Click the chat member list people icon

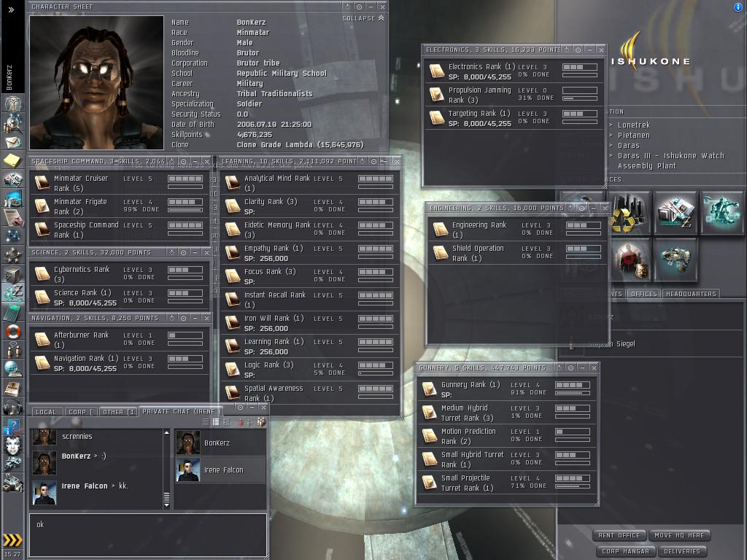[x=262, y=422]
